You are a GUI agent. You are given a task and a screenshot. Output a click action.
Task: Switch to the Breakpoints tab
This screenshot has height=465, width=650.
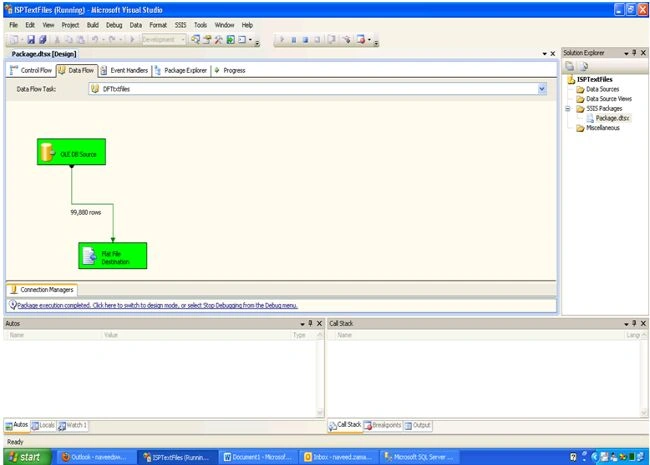382,425
